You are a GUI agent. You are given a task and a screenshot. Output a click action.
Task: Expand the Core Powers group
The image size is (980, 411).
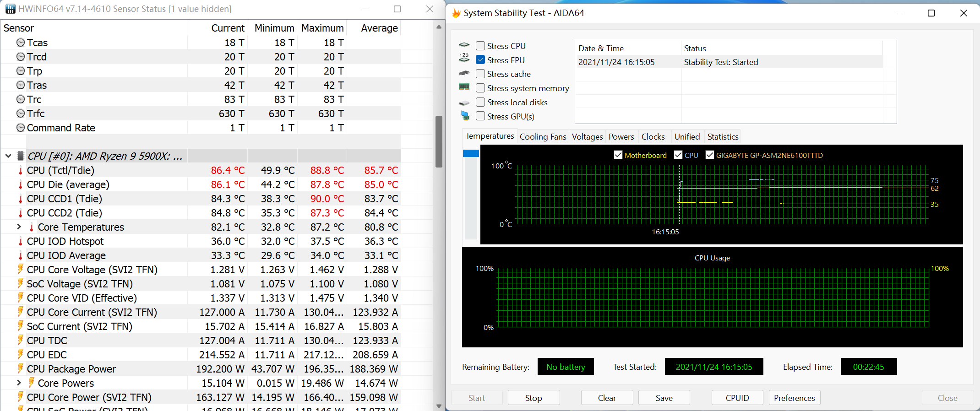pos(19,383)
